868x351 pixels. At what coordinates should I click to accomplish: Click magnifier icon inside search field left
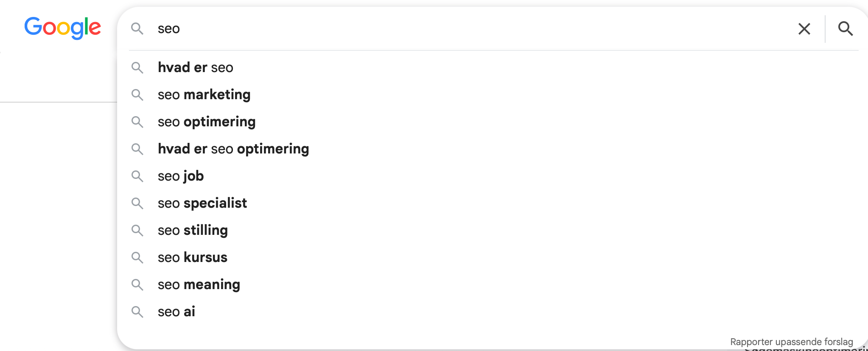[x=137, y=28]
